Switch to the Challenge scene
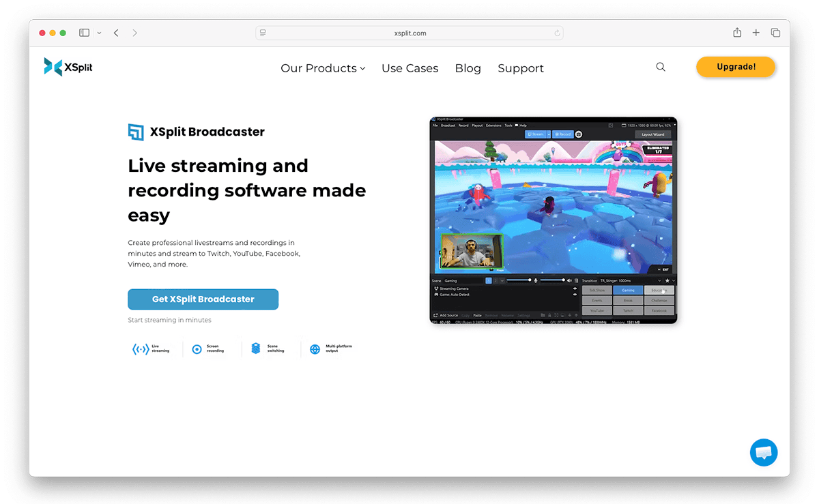The width and height of the screenshot is (819, 504). (x=659, y=300)
